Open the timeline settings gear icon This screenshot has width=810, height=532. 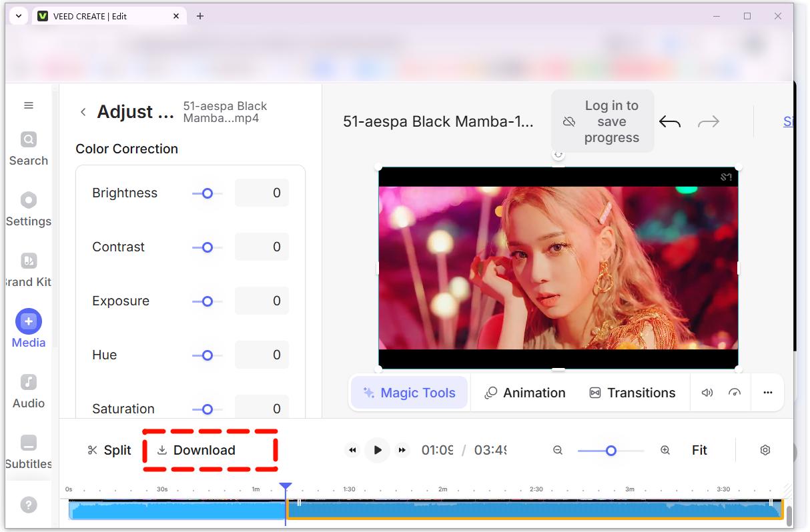point(765,450)
